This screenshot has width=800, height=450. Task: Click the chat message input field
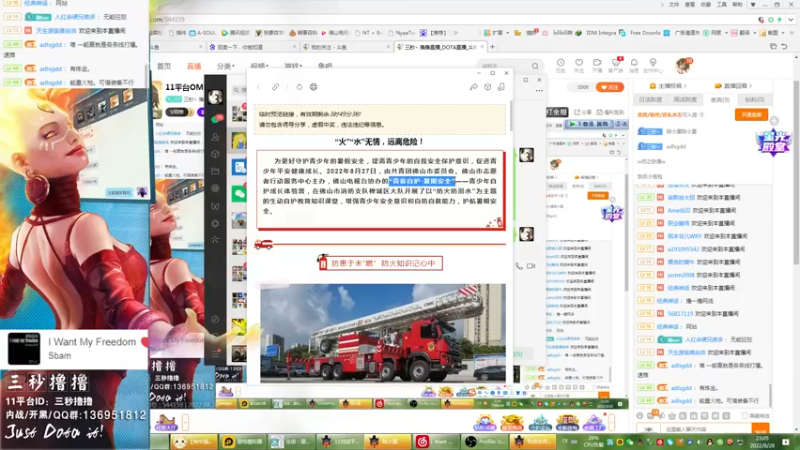pos(705,429)
